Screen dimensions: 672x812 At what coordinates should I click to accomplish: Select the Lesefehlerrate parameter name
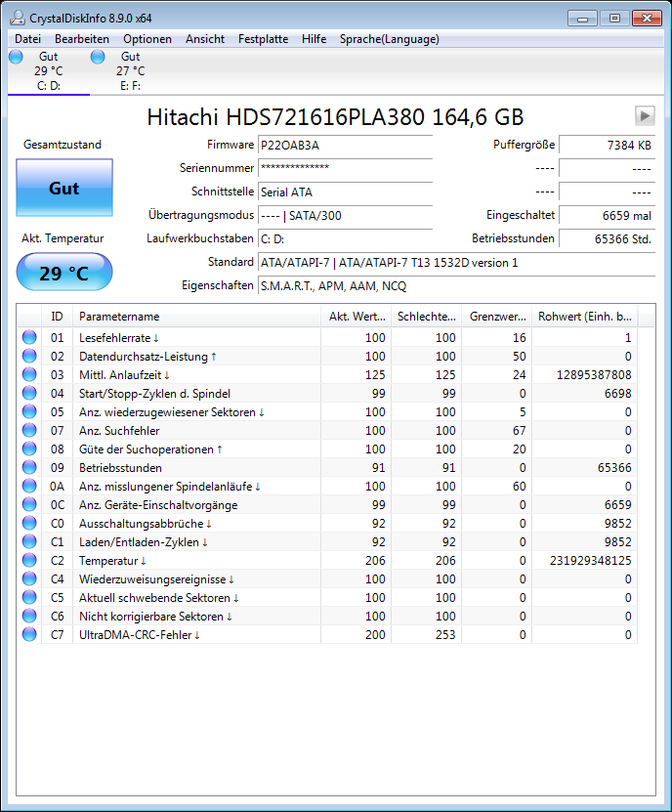tap(118, 338)
